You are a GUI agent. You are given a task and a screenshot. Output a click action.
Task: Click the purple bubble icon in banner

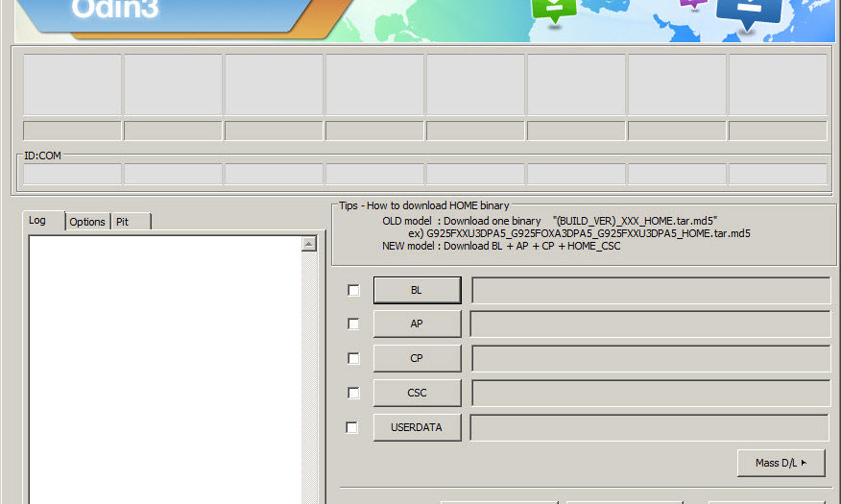click(693, 4)
